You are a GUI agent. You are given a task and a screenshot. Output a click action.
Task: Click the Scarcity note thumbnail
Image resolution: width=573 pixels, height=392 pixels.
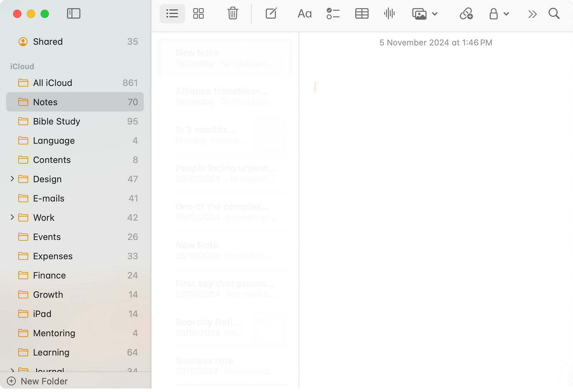point(269,327)
